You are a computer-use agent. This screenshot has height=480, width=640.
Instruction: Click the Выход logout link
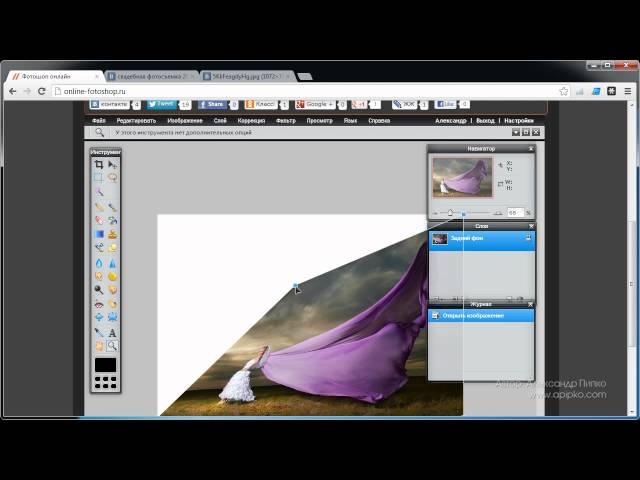485,121
